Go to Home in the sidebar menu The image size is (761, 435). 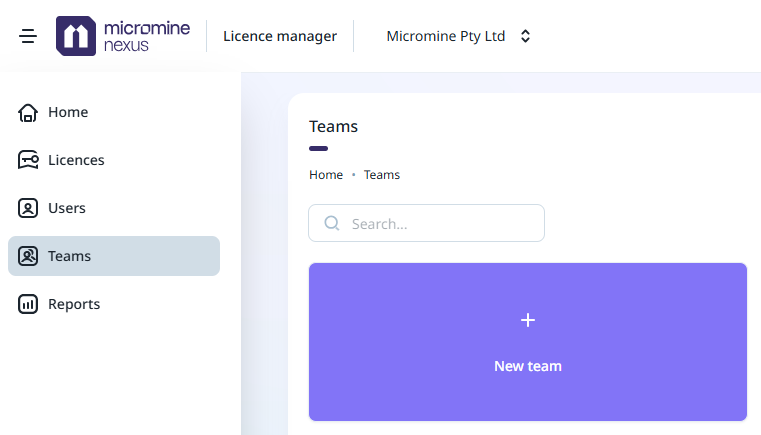click(68, 112)
